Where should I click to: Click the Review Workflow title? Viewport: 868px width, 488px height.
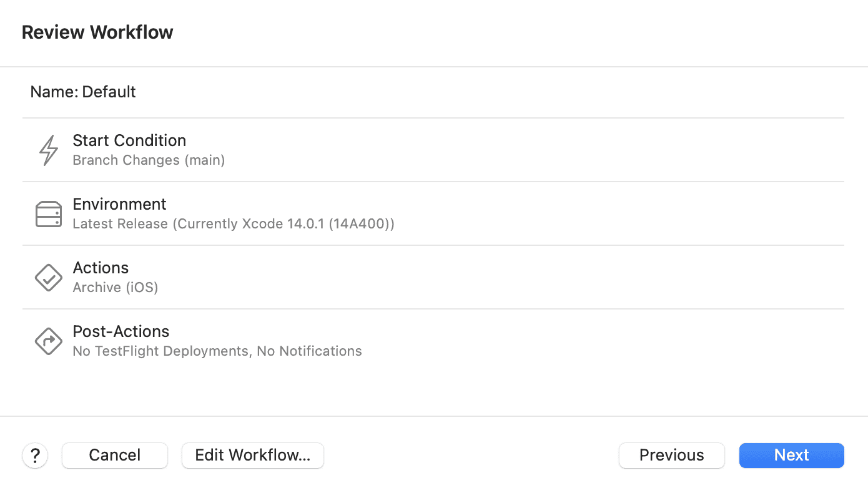[97, 32]
